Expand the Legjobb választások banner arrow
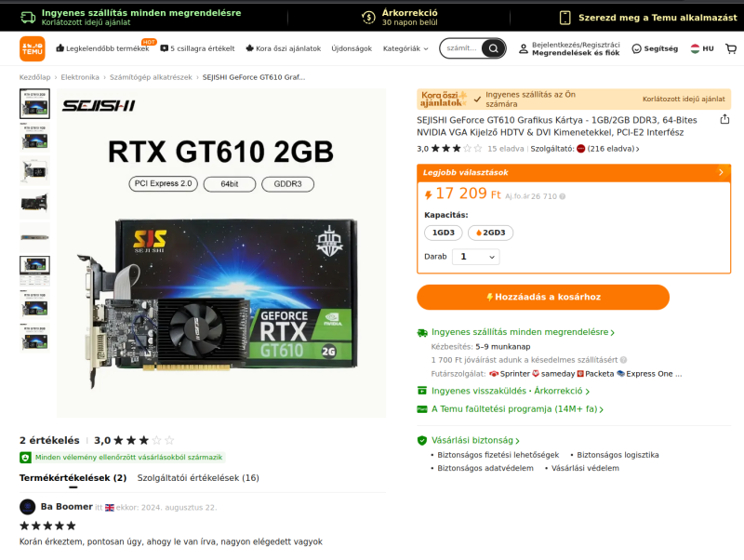744x560 pixels. pyautogui.click(x=721, y=172)
